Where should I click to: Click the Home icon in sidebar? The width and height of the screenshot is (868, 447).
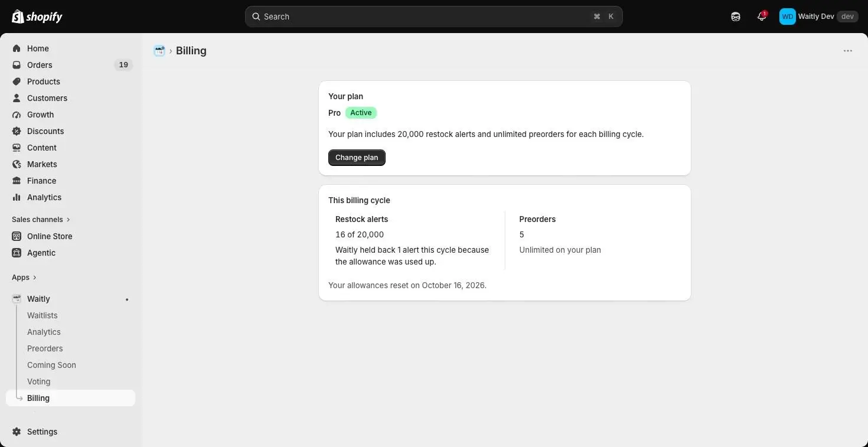[x=17, y=48]
